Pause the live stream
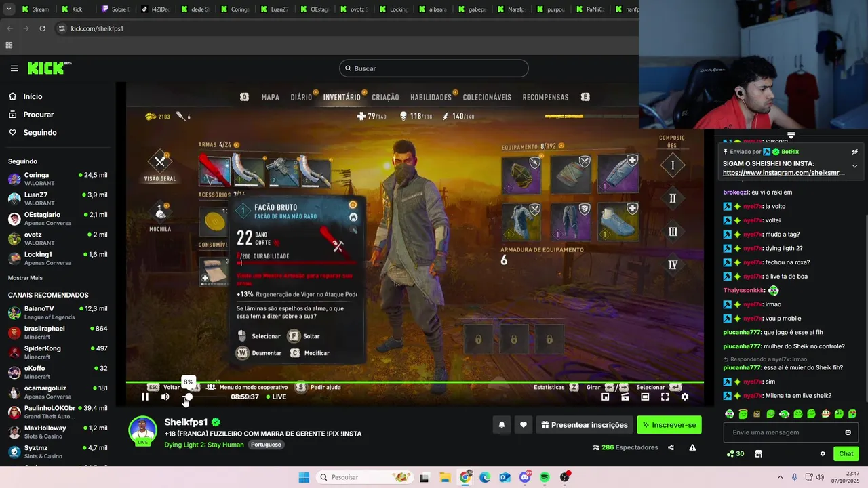Image resolution: width=868 pixels, height=488 pixels. pyautogui.click(x=144, y=396)
